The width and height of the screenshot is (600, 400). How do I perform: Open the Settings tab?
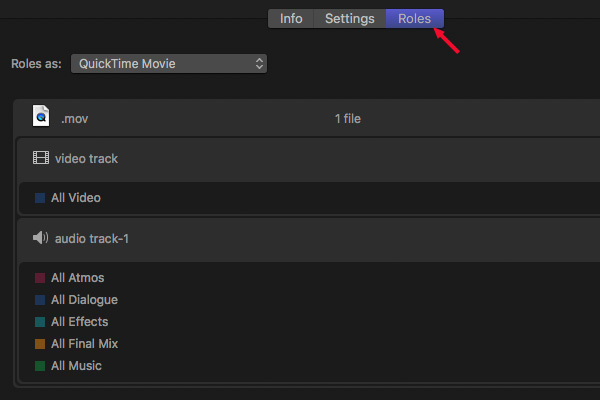350,18
